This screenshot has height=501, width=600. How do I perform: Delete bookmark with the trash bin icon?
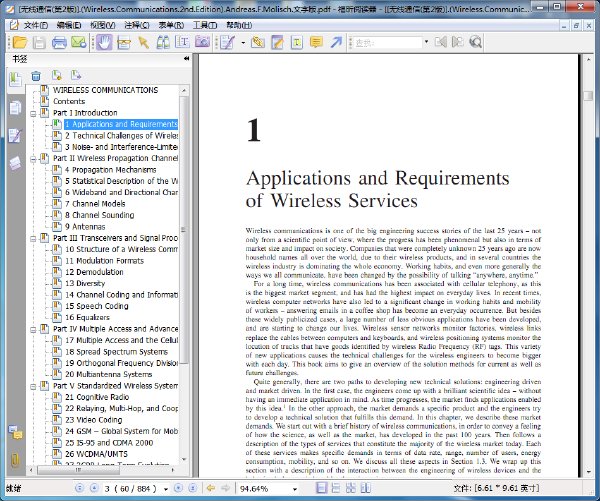[x=36, y=76]
